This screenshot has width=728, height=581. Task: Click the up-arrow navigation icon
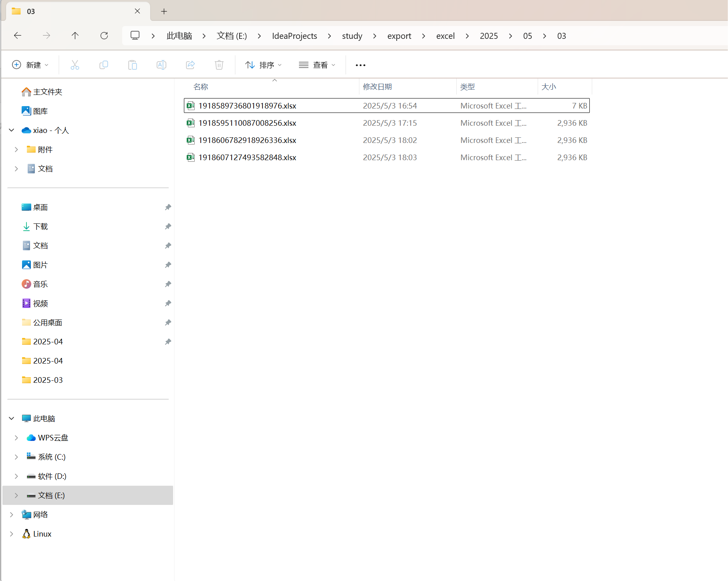point(75,36)
